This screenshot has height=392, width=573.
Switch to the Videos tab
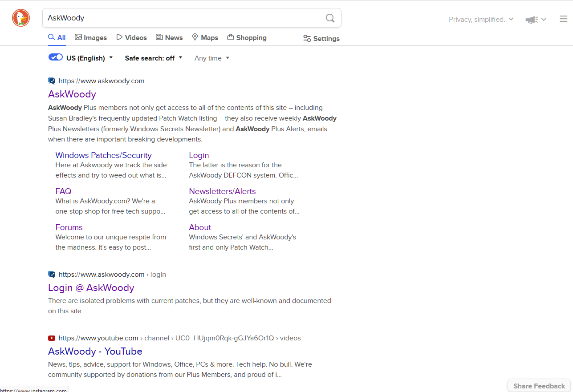pos(131,38)
